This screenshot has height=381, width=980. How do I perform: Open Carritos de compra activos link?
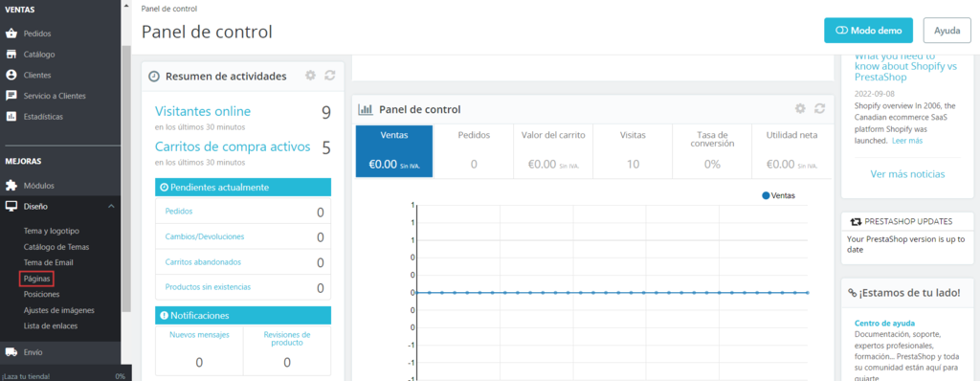pyautogui.click(x=233, y=147)
